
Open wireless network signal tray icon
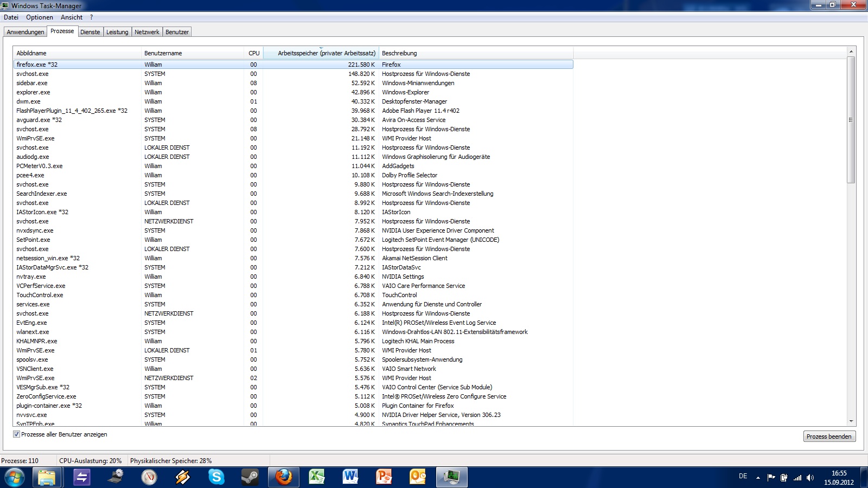(797, 478)
